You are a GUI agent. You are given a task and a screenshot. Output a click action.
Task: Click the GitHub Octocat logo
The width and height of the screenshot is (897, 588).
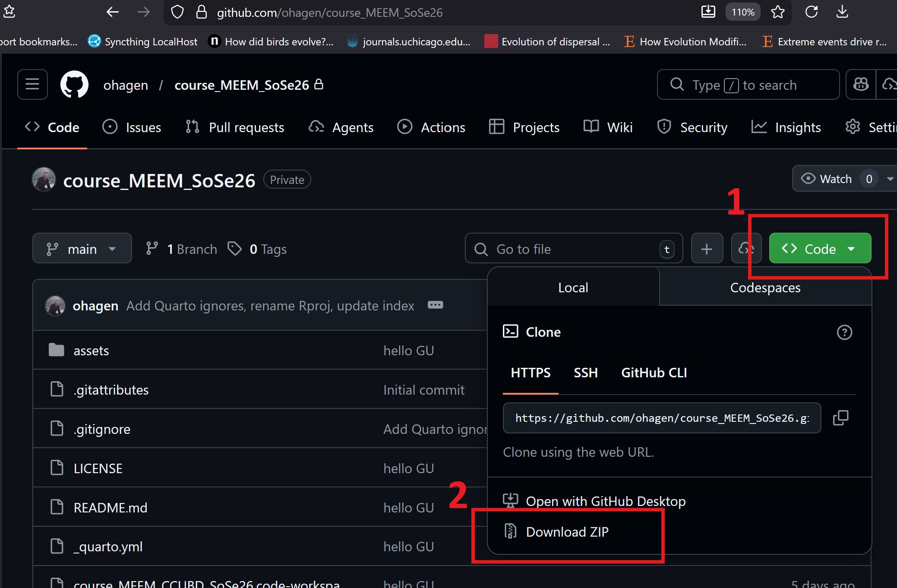tap(74, 85)
